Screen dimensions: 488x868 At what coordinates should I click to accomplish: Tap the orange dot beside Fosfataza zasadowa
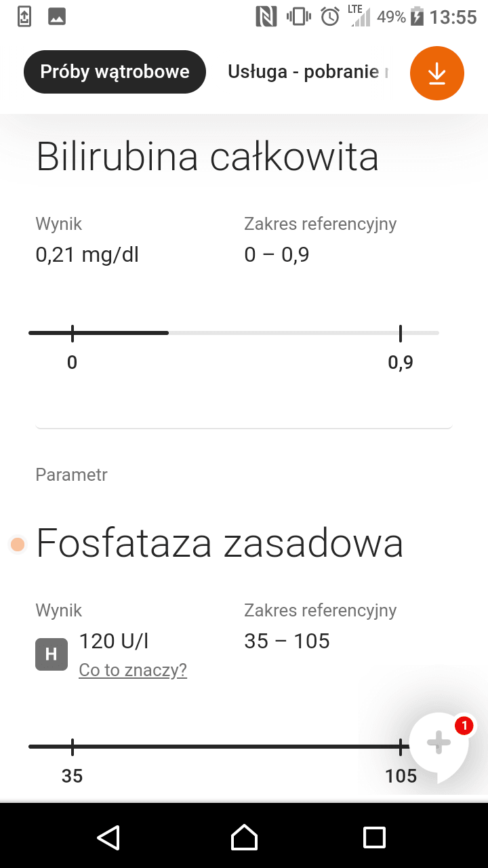pos(18,544)
